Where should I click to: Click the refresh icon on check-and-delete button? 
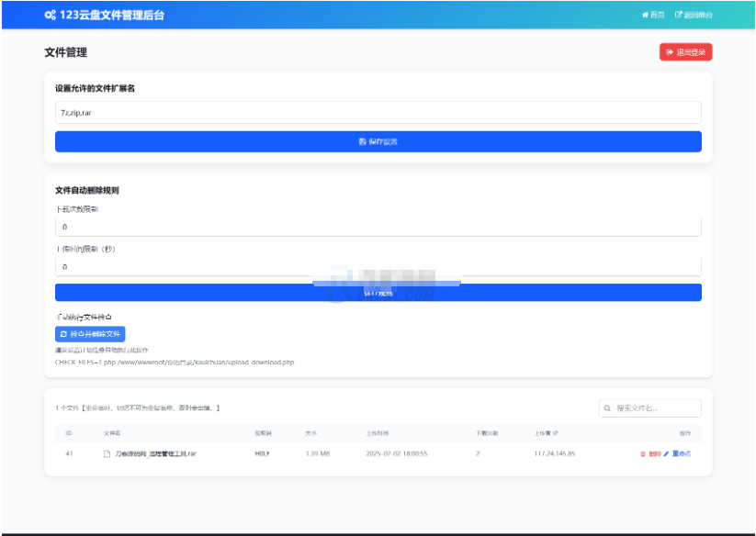coord(63,334)
